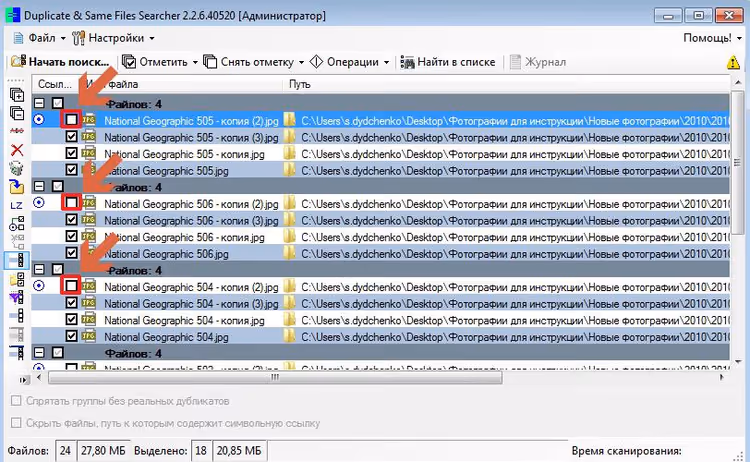The height and width of the screenshot is (462, 750).
Task: Click the vertical scrollbar down arrow
Action: tap(738, 362)
